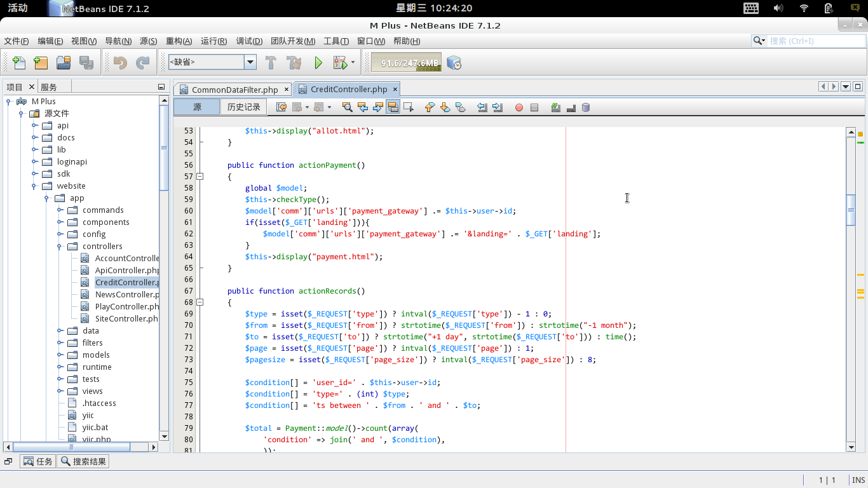Click the memory usage bar 91.6/247.6MB

(406, 63)
